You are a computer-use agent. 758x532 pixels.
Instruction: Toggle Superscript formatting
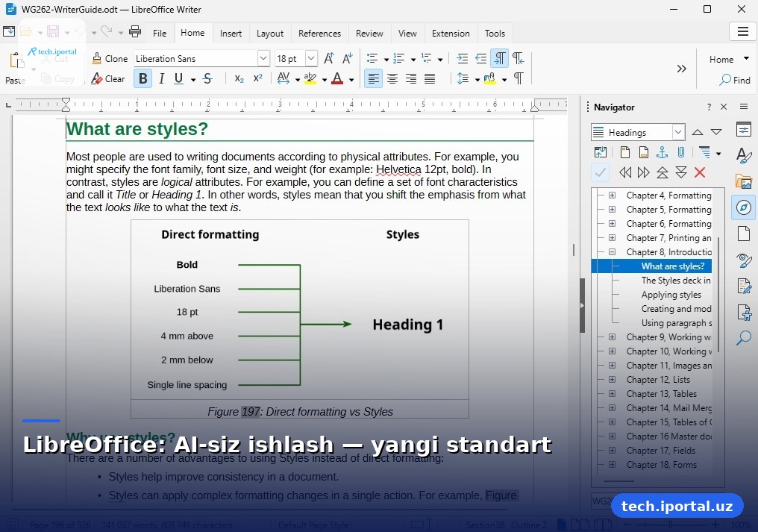[257, 79]
